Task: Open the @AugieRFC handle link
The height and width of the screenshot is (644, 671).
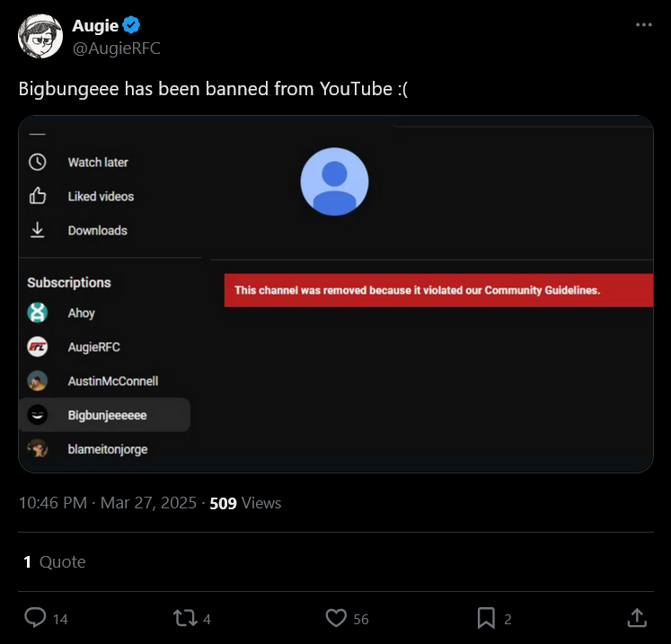Action: coord(116,48)
